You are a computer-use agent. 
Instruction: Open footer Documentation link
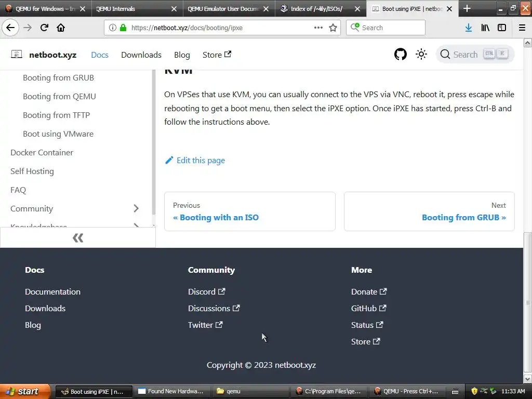tap(52, 291)
